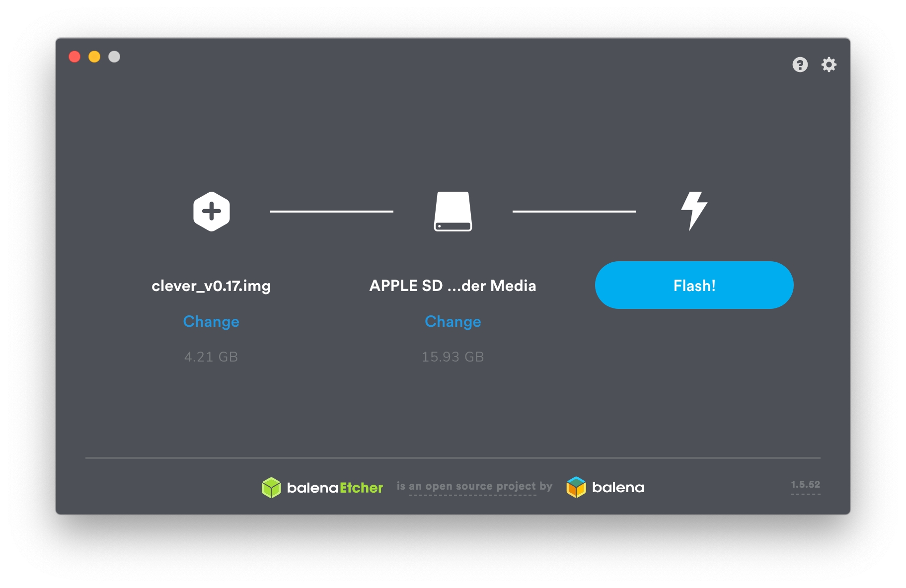
Task: Click the APPLE SD ...der Media label
Action: 453,286
